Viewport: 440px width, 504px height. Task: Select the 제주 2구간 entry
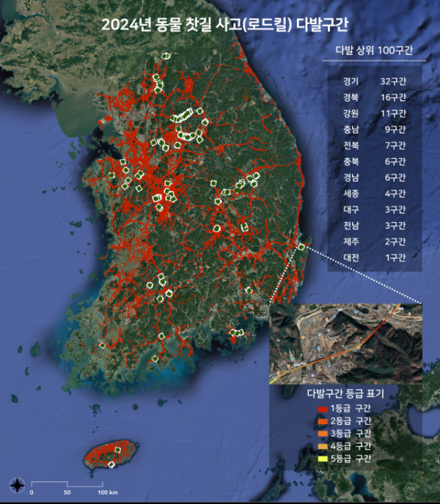[374, 242]
